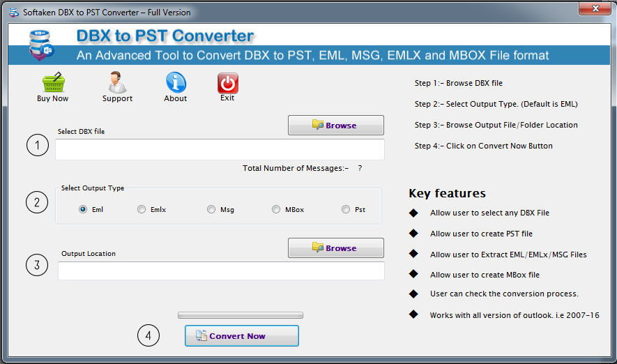Start conversion with Convert Now

point(242,335)
